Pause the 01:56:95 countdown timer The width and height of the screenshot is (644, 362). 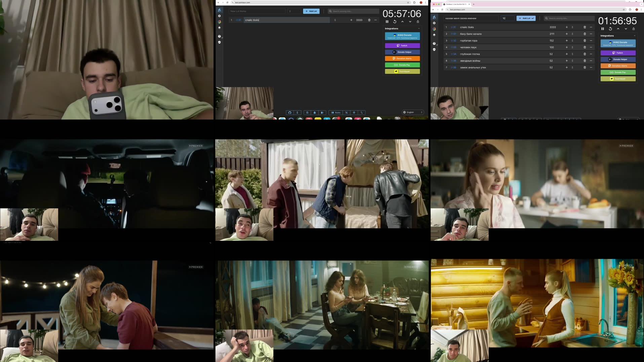pyautogui.click(x=603, y=29)
